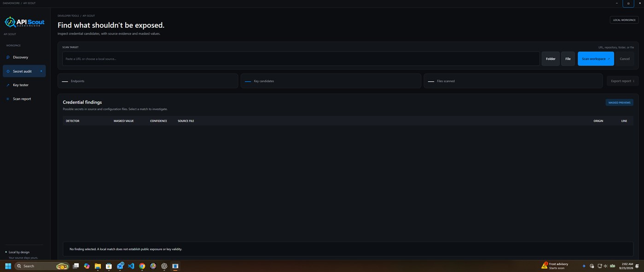Choose a File as the scan source
This screenshot has height=272, width=644.
[568, 59]
